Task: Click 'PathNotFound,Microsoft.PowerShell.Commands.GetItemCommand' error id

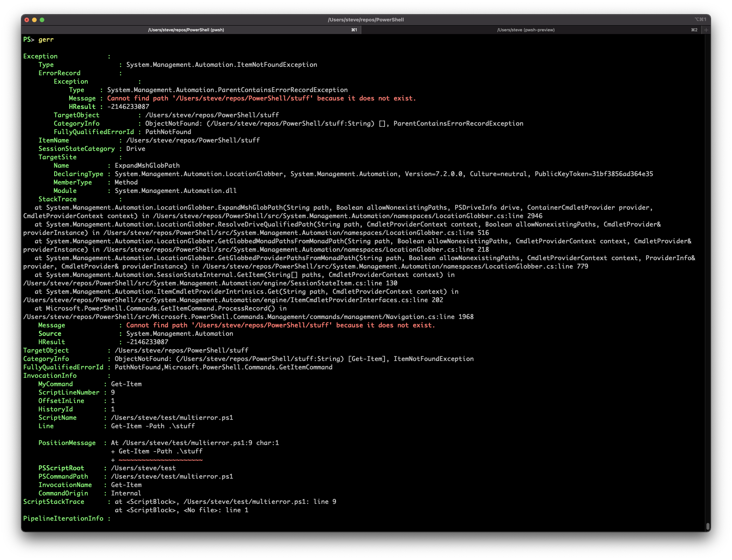Action: click(x=223, y=367)
